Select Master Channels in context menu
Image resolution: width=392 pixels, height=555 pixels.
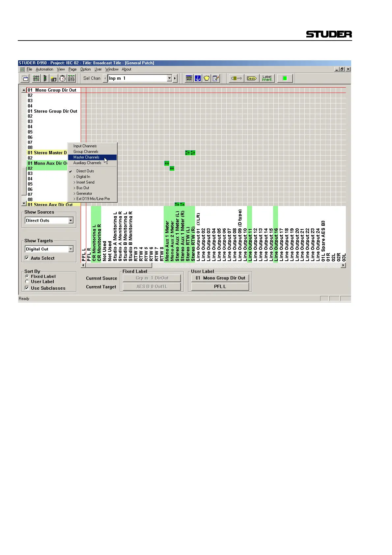pos(92,157)
